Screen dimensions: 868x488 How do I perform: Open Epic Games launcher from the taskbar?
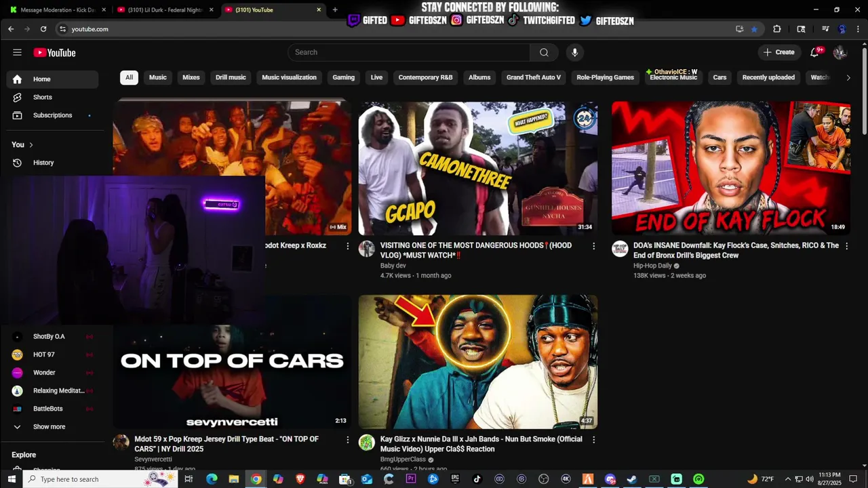[x=455, y=479]
